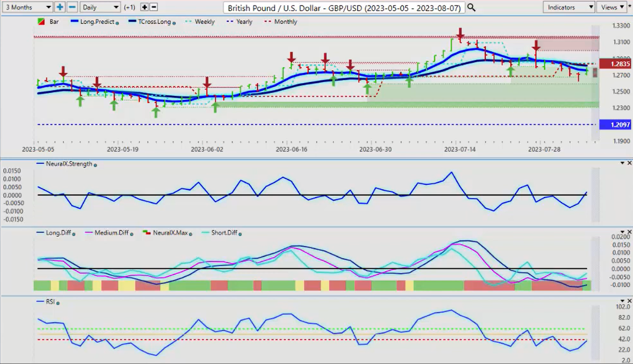Click the RSI settings dot
This screenshot has height=364, width=633.
[x=58, y=303]
